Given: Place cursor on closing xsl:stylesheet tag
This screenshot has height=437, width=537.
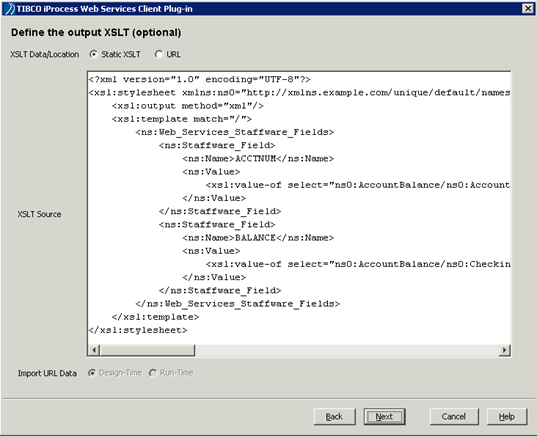Looking at the screenshot, I should (x=138, y=330).
